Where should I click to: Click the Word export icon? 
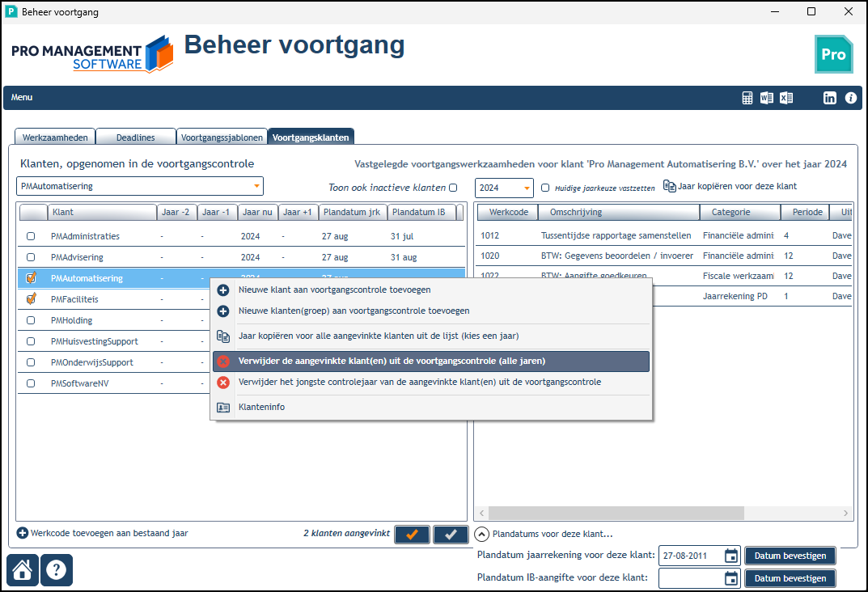[767, 98]
